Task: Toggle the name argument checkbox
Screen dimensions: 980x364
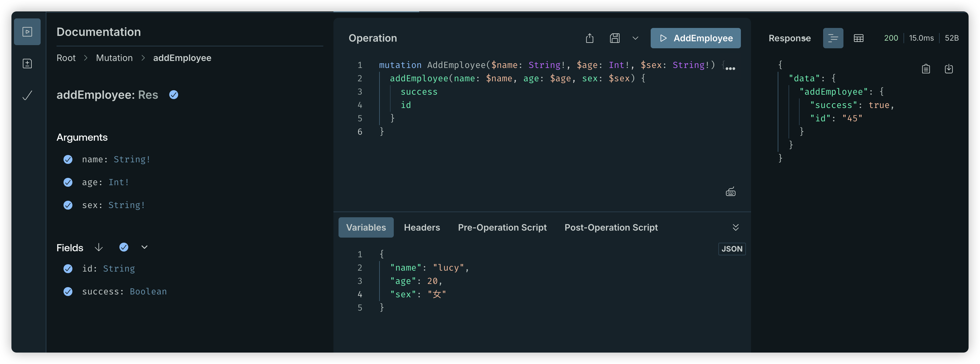Action: 68,159
